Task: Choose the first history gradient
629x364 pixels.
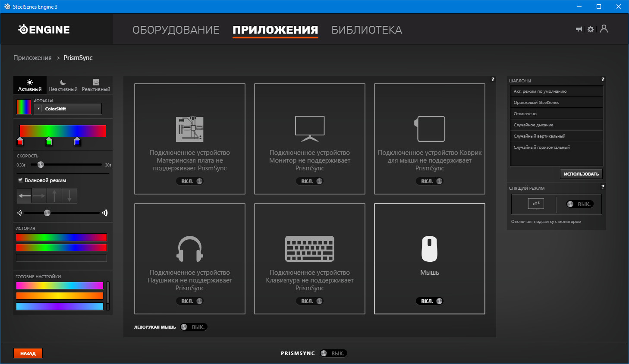Action: 61,237
